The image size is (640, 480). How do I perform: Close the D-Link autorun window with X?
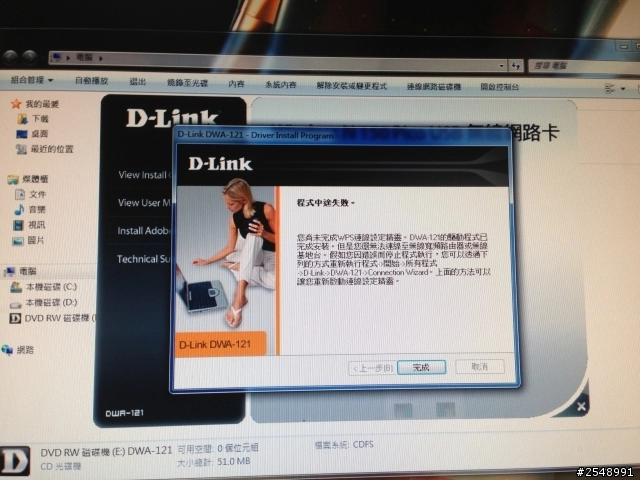[x=581, y=407]
